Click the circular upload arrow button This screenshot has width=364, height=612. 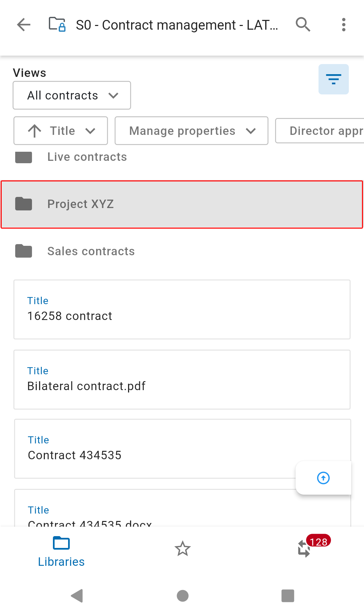(323, 478)
